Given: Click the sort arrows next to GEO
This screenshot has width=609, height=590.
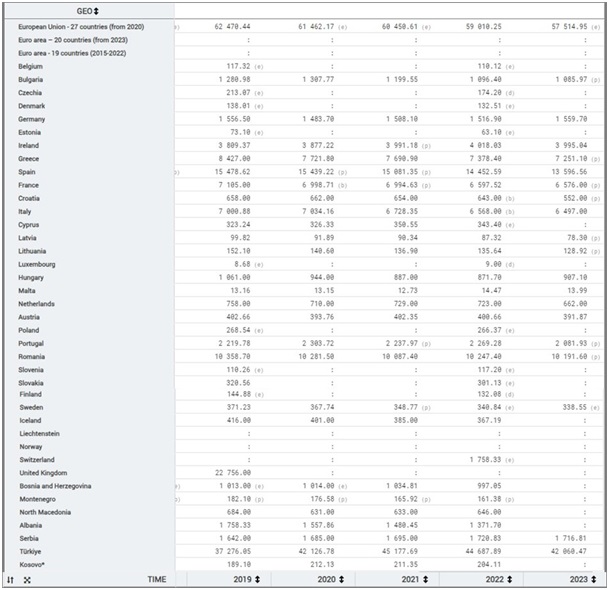Looking at the screenshot, I should pos(96,10).
